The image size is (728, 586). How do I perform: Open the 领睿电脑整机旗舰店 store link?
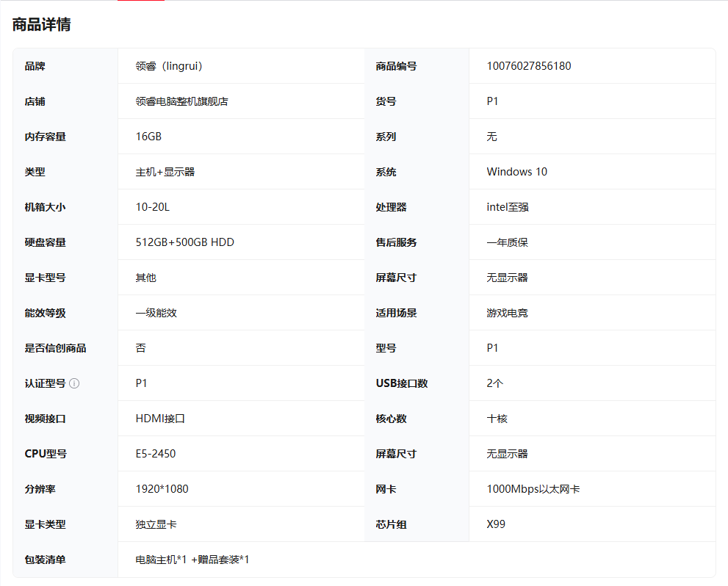click(x=181, y=101)
